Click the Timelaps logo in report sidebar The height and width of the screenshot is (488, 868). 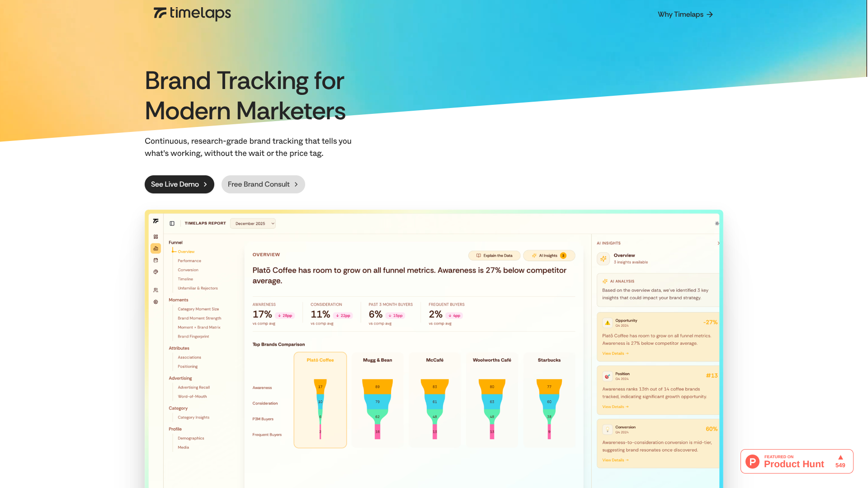156,221
